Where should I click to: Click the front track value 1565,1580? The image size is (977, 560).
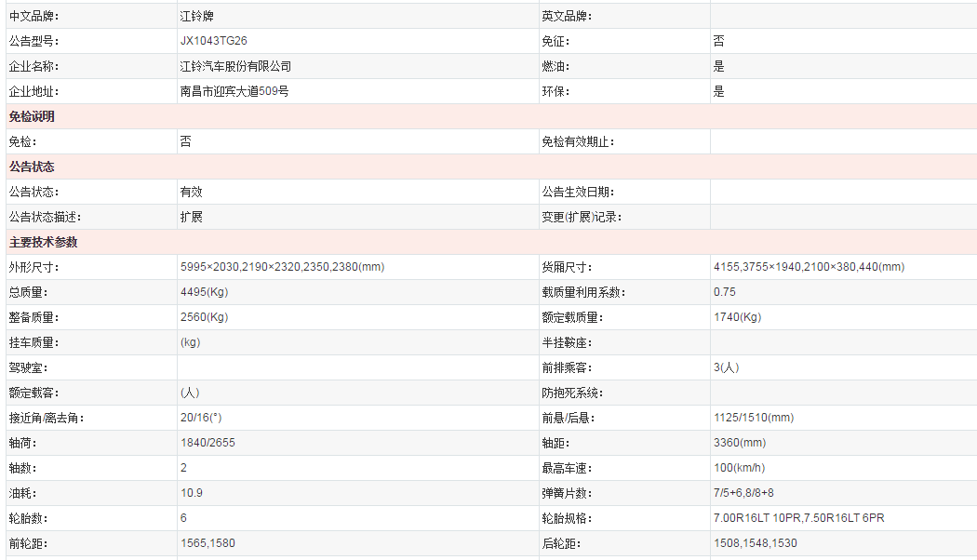(207, 543)
